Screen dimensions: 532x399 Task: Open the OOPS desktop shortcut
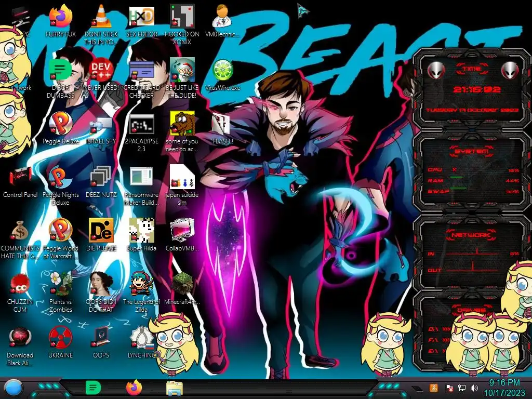(x=101, y=337)
